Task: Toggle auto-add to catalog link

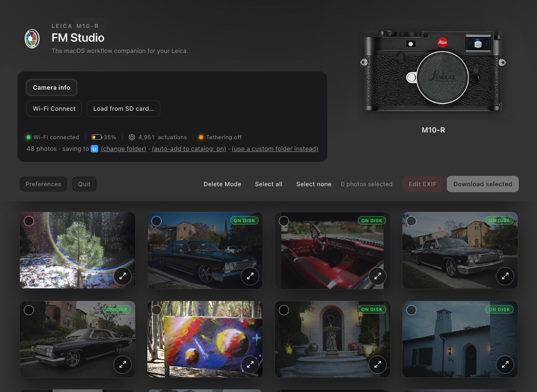Action: (x=189, y=149)
